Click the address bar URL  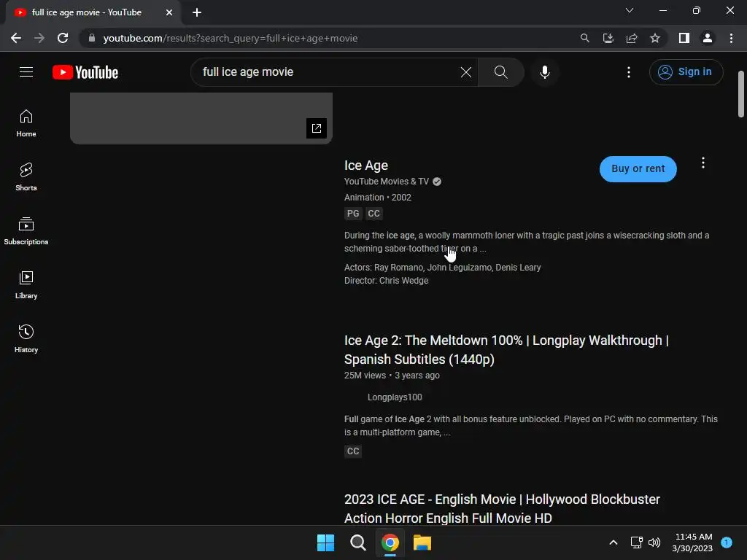pos(230,38)
